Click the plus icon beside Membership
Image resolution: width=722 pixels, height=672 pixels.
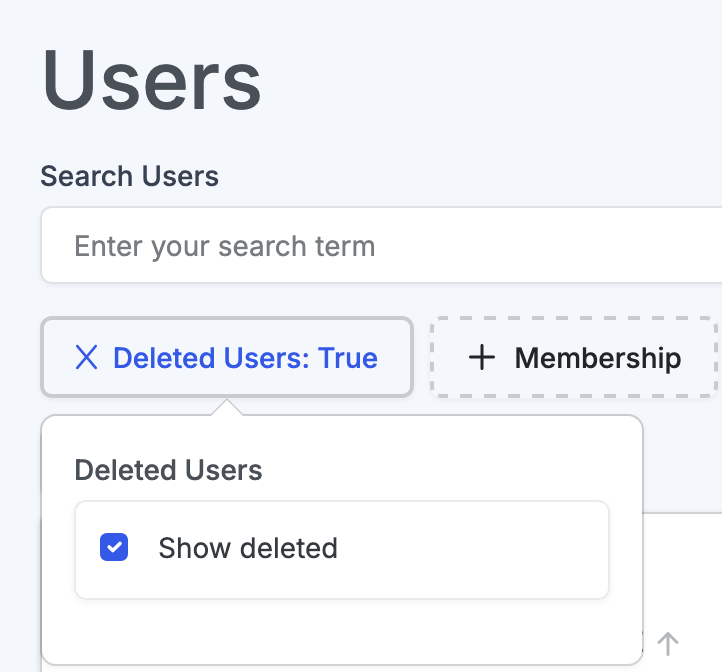482,358
